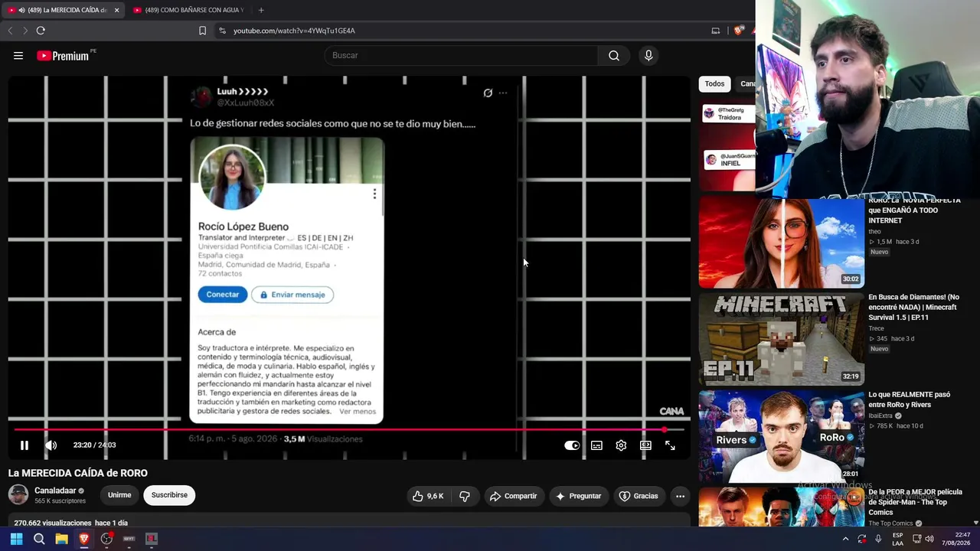
Task: Open "De la PEOR a MEJOR película" title
Action: click(x=915, y=502)
